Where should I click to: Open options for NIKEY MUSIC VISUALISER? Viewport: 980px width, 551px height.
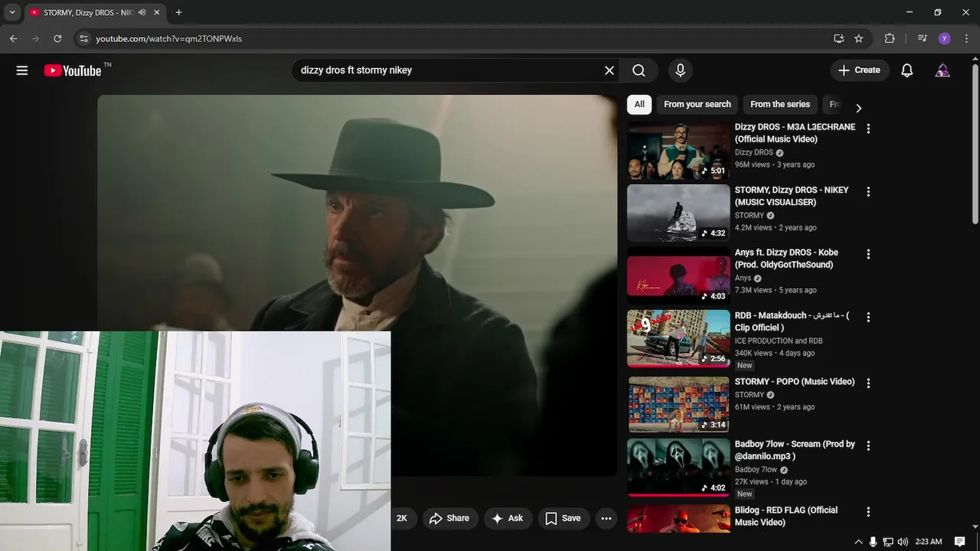tap(868, 191)
